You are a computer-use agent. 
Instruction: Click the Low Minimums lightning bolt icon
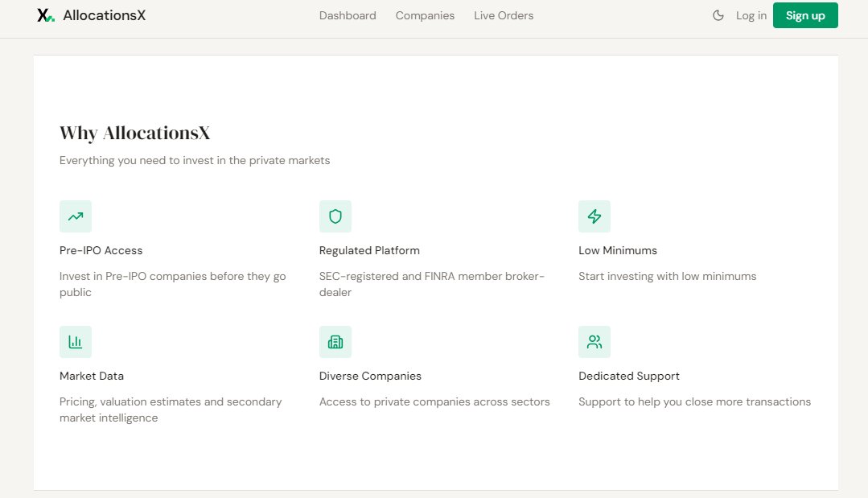pos(594,216)
